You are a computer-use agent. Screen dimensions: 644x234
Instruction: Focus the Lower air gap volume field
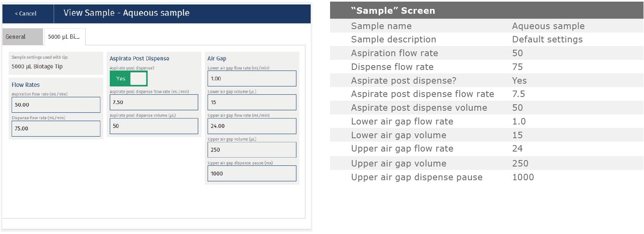pyautogui.click(x=251, y=102)
